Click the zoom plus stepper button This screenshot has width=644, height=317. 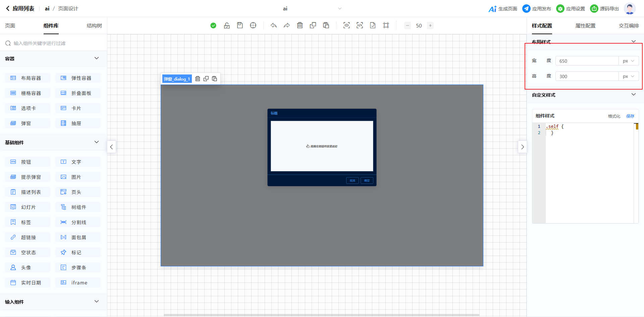pyautogui.click(x=430, y=25)
